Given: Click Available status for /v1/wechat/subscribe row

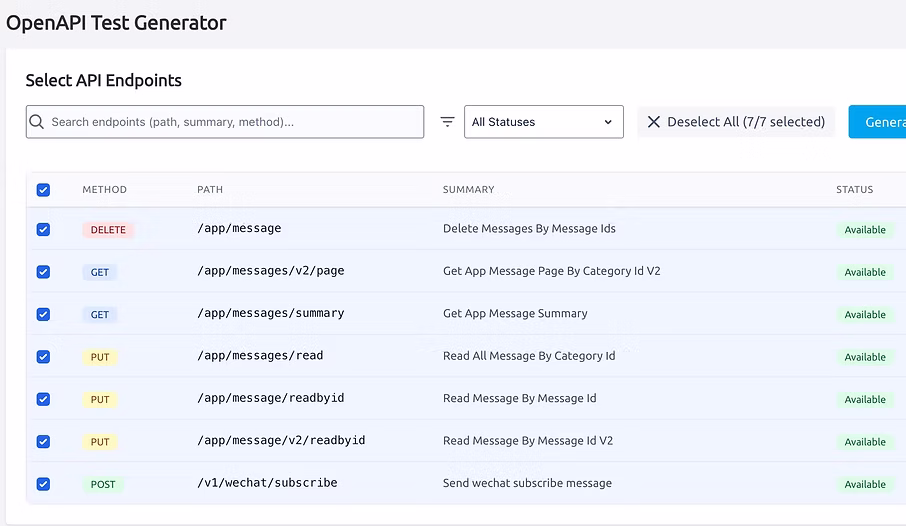Looking at the screenshot, I should [865, 484].
